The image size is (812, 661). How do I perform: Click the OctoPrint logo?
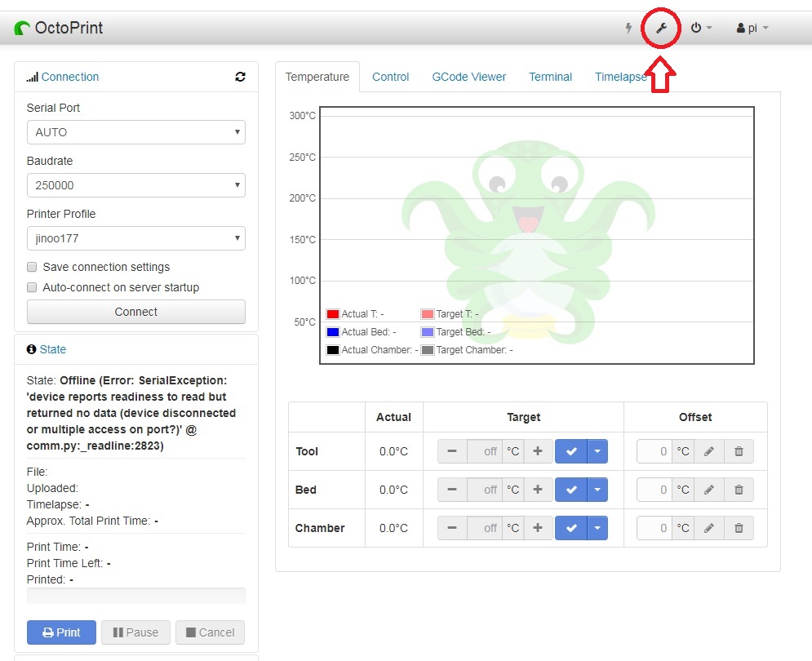click(x=59, y=28)
